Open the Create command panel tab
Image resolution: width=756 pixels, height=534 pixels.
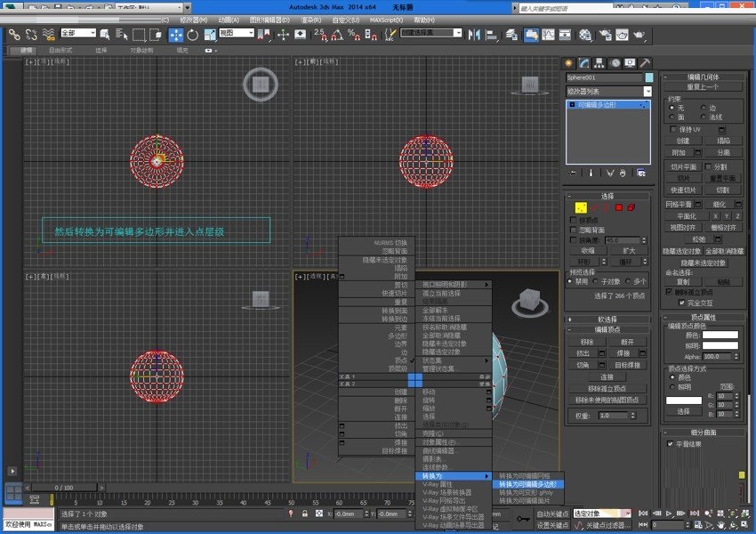tap(569, 63)
